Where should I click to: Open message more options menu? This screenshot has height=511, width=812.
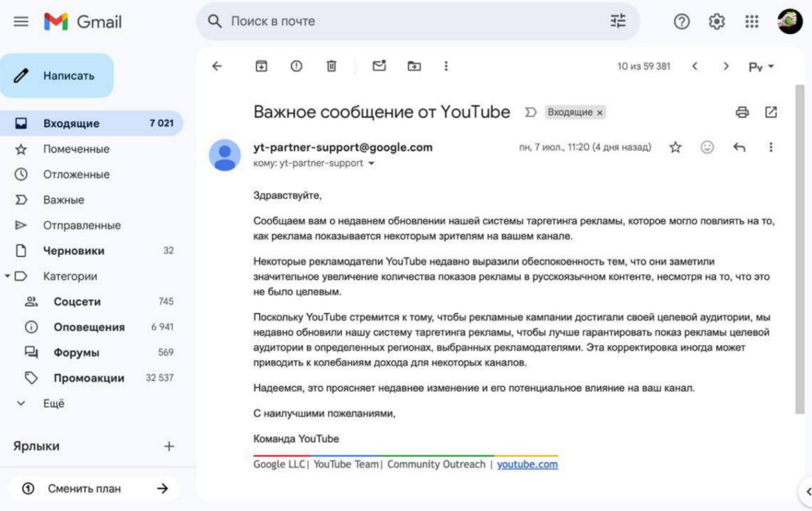click(x=771, y=147)
